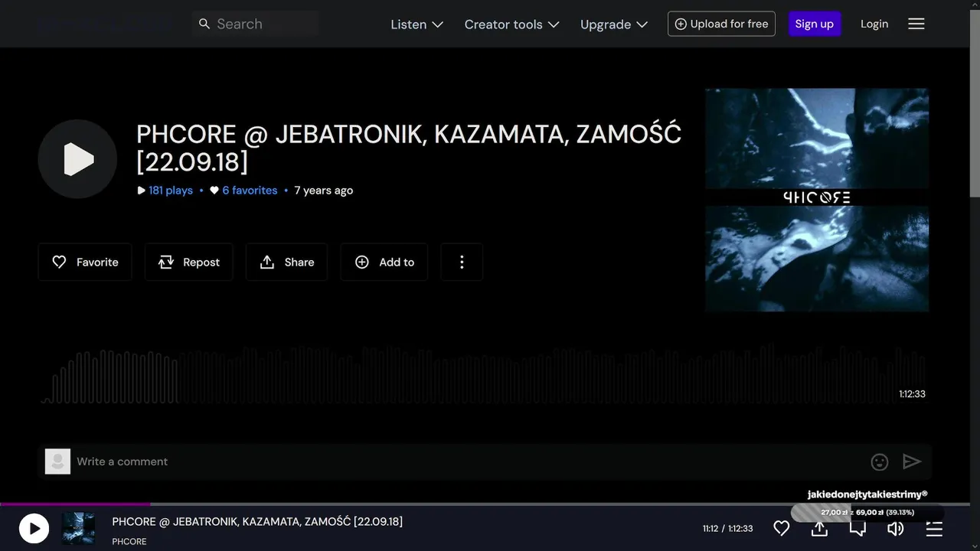Click the Upload for free button

pyautogui.click(x=721, y=24)
